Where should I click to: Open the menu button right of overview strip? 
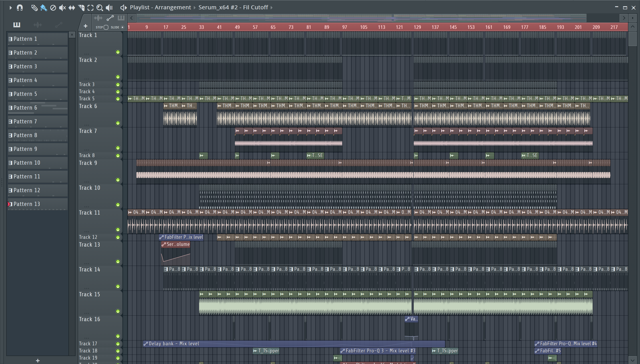pyautogui.click(x=632, y=18)
